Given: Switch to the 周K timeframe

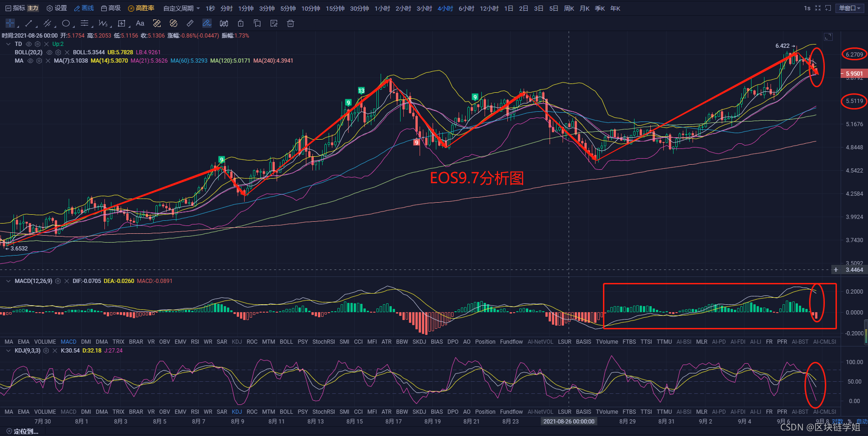Looking at the screenshot, I should click(569, 8).
